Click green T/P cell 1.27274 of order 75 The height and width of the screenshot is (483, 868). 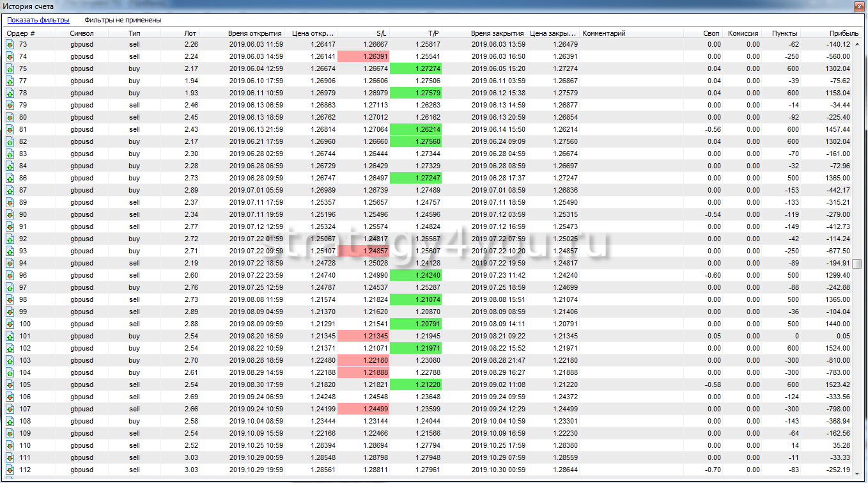pos(415,68)
